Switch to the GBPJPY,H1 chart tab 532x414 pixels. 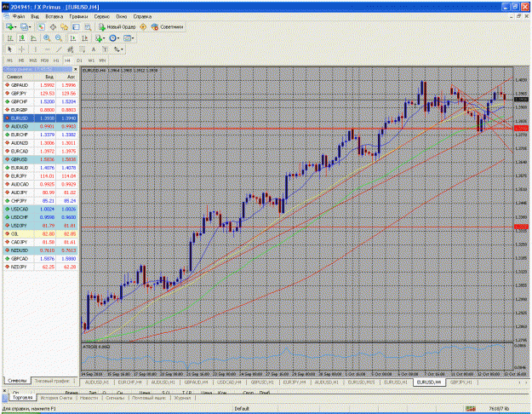(460, 382)
